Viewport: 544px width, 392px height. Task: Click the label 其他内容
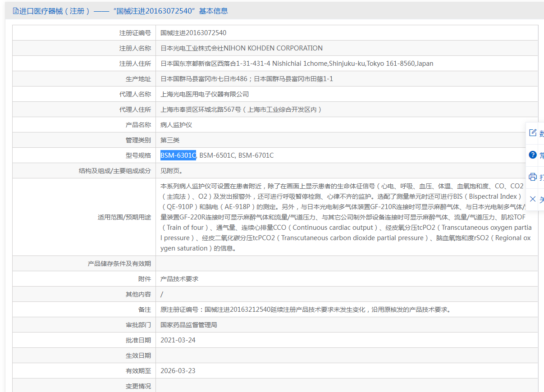pos(138,294)
